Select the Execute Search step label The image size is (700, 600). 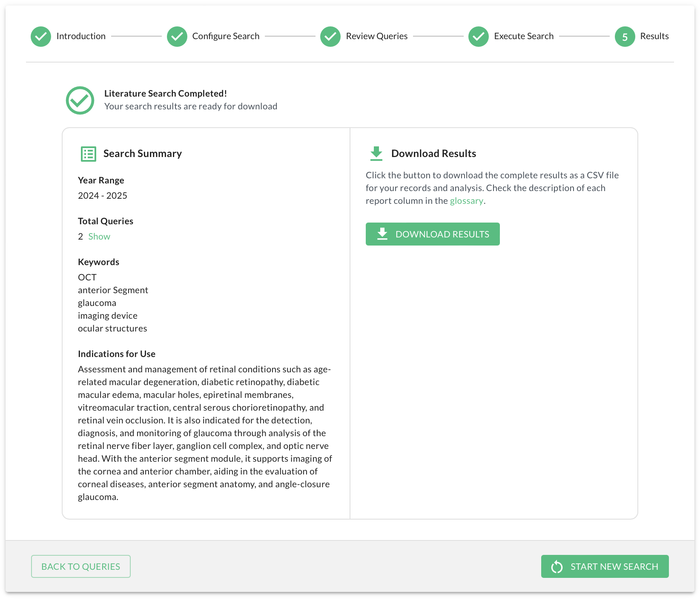pyautogui.click(x=524, y=36)
